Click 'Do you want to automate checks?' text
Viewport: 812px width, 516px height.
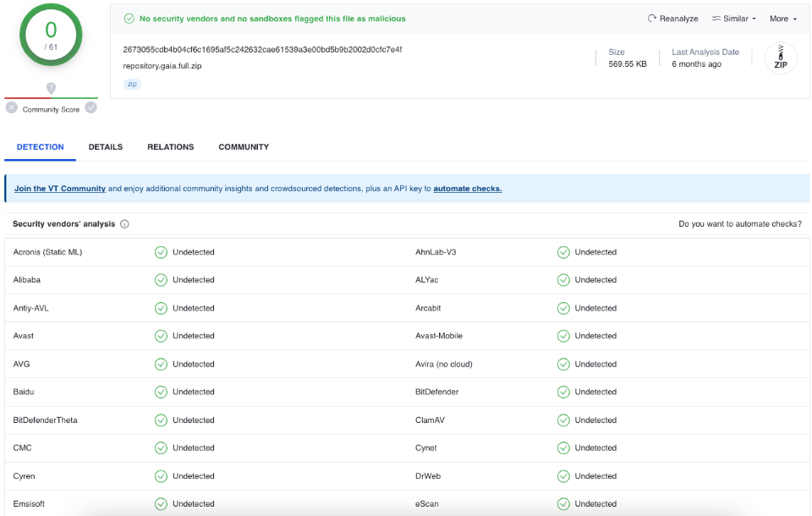(740, 224)
